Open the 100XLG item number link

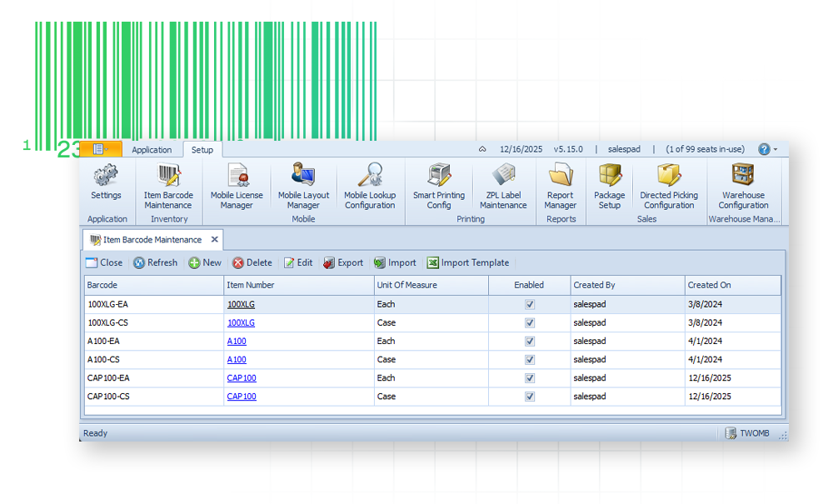(x=241, y=304)
